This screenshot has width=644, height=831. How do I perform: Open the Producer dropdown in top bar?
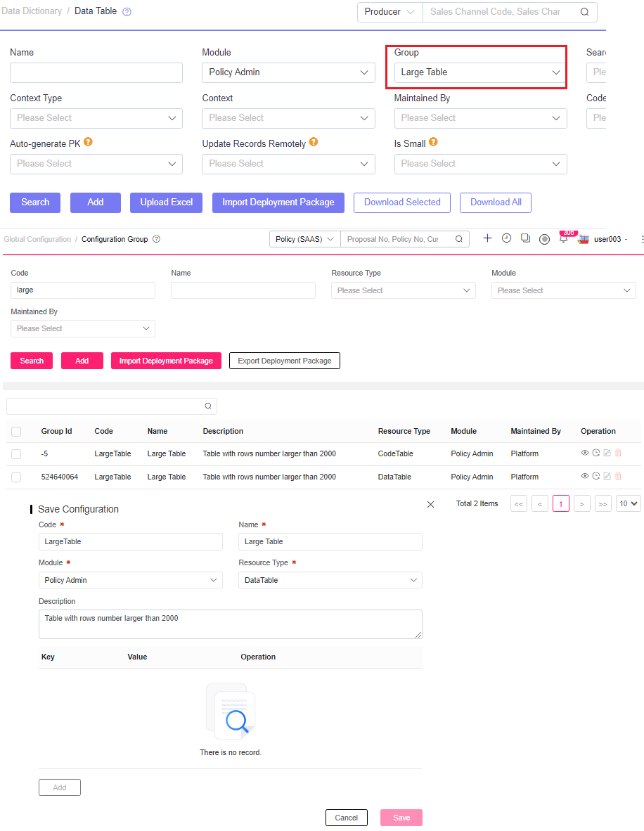click(x=389, y=12)
